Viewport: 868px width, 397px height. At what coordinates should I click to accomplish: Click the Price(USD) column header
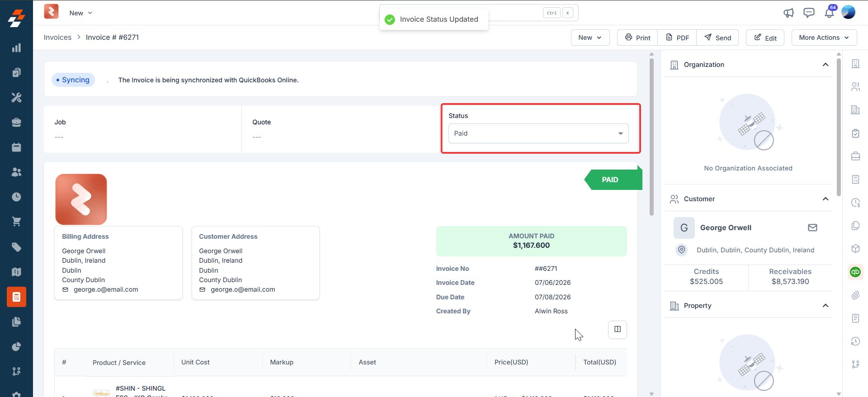pos(511,362)
